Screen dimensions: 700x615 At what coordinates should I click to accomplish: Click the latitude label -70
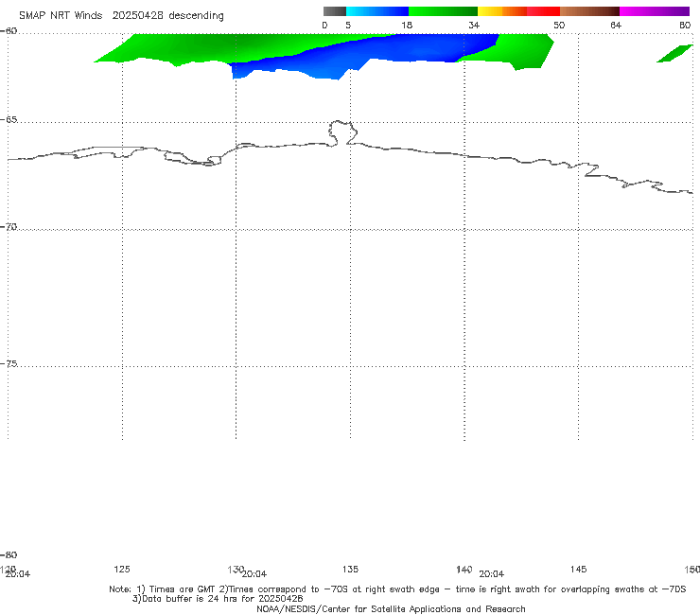click(9, 227)
